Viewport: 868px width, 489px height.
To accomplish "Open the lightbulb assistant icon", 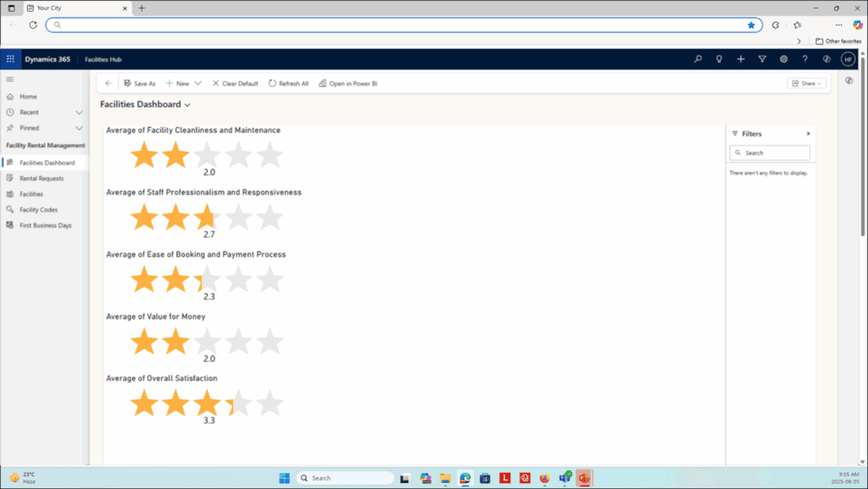I will coord(720,59).
